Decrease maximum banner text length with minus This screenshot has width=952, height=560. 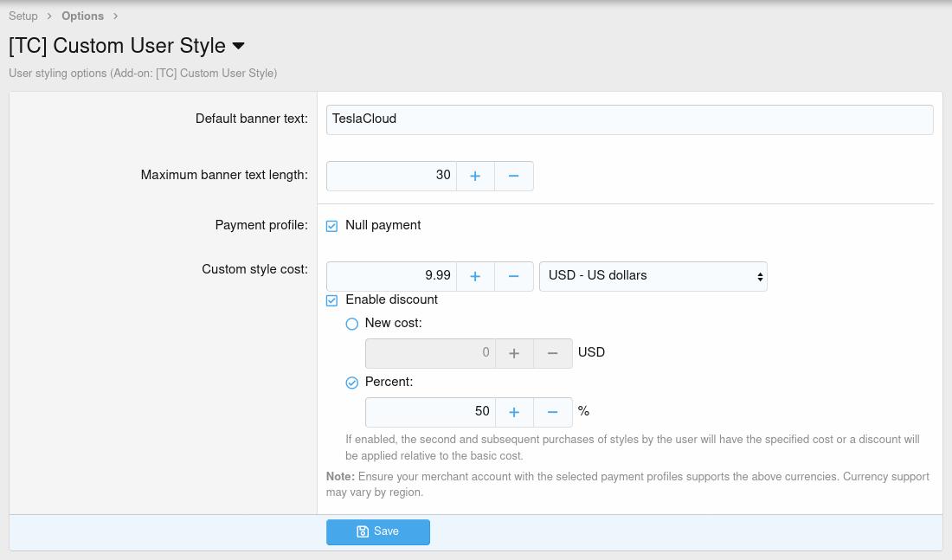513,176
